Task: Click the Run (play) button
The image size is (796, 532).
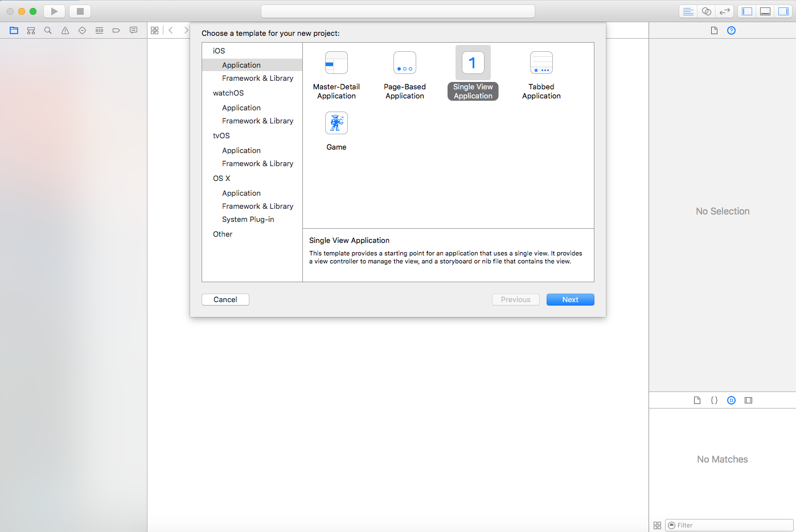Action: (x=54, y=11)
